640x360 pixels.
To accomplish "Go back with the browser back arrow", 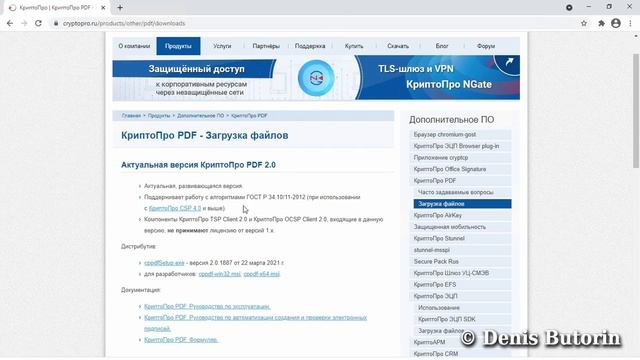I will click(10, 23).
